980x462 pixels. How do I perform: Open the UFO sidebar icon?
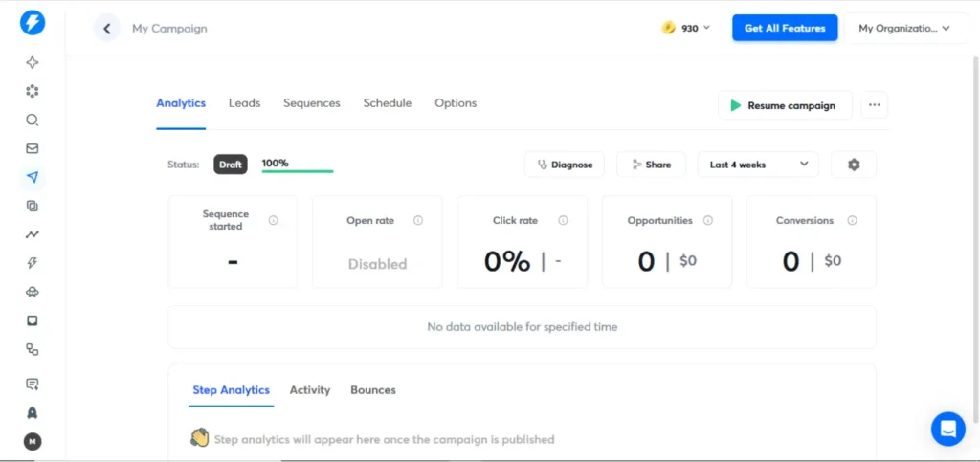click(33, 292)
